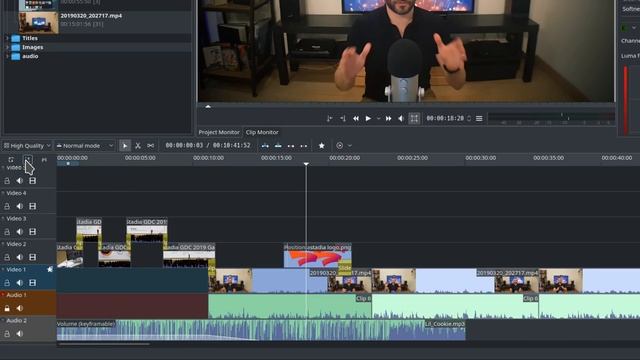Hide video of the Video 4 track
This screenshot has width=640, height=360.
coord(33,206)
